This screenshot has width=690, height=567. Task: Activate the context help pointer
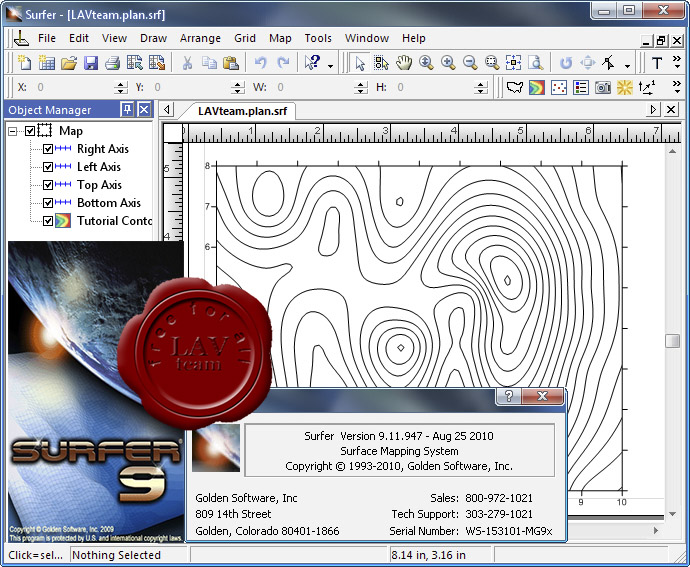pyautogui.click(x=312, y=63)
